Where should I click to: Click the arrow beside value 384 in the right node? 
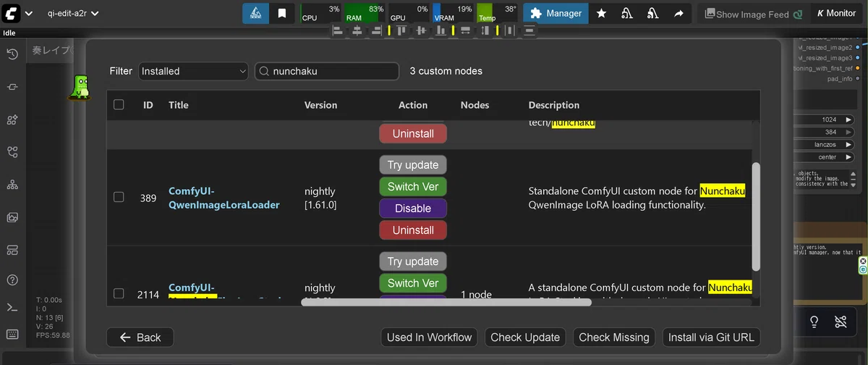850,132
